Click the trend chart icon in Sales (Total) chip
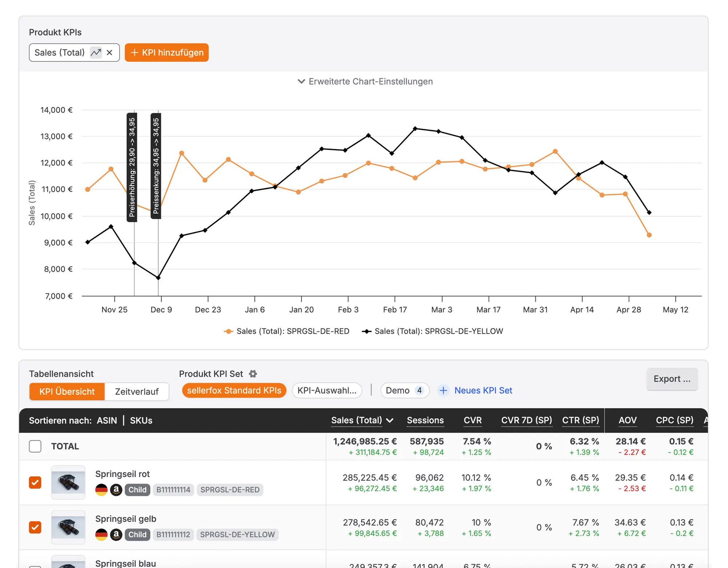This screenshot has width=728, height=568. pyautogui.click(x=96, y=53)
